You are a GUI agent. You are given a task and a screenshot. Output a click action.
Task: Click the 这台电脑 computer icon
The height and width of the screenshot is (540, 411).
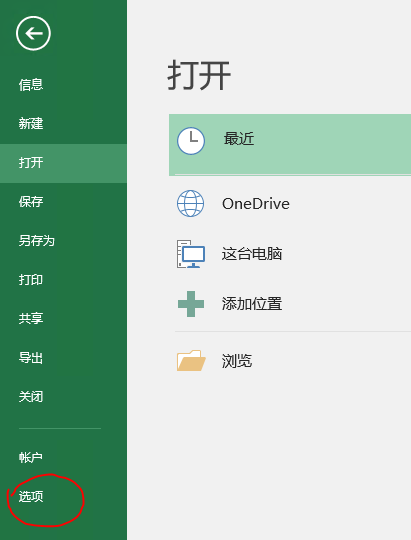(x=191, y=254)
